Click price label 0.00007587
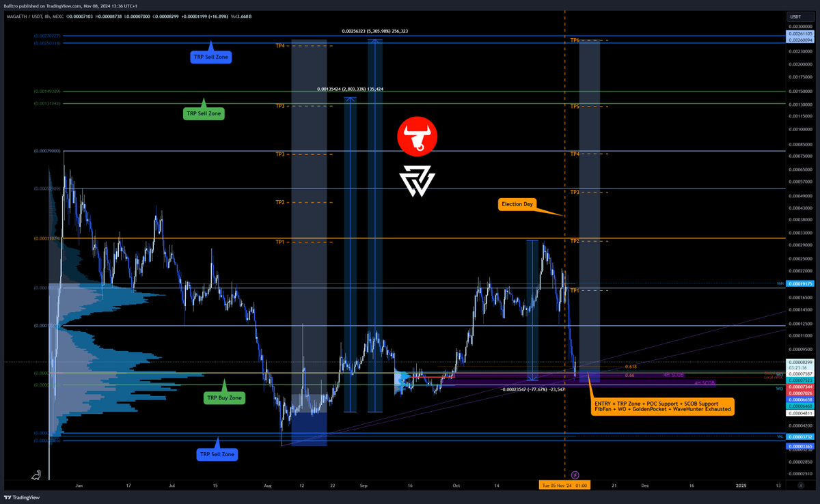 point(799,374)
